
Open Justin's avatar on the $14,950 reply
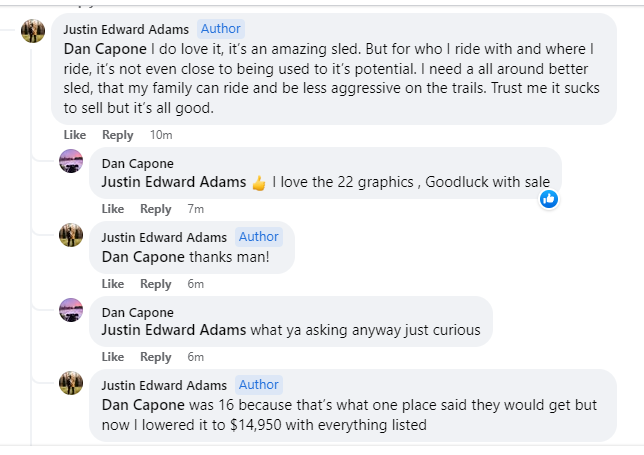pyautogui.click(x=71, y=383)
